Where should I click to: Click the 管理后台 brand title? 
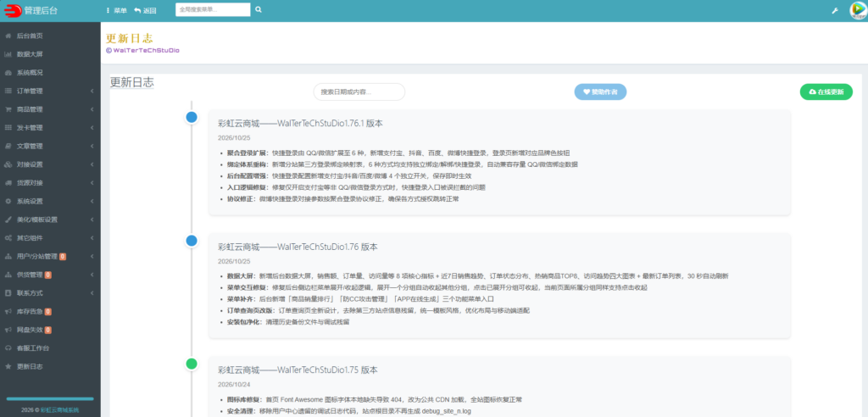[41, 10]
